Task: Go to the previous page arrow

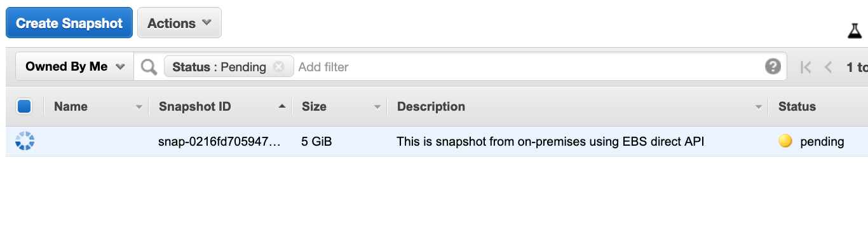Action: tap(828, 67)
